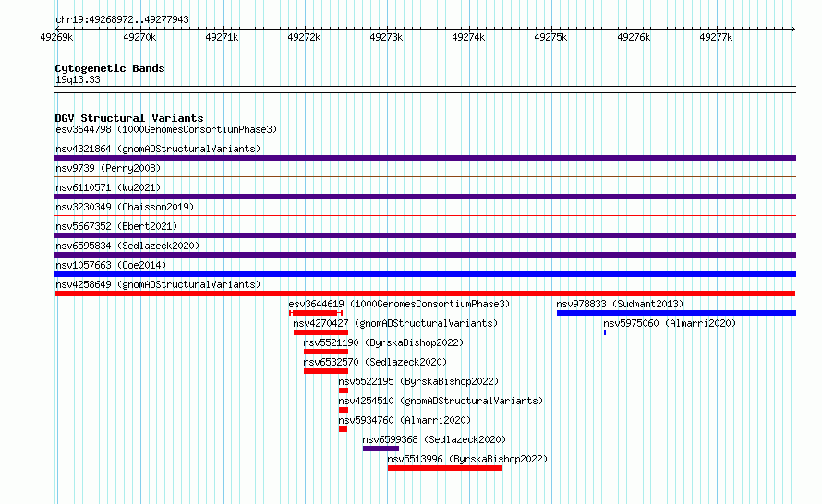822x504 pixels.
Task: Select the 19q13.33 band label
Action: pos(78,79)
